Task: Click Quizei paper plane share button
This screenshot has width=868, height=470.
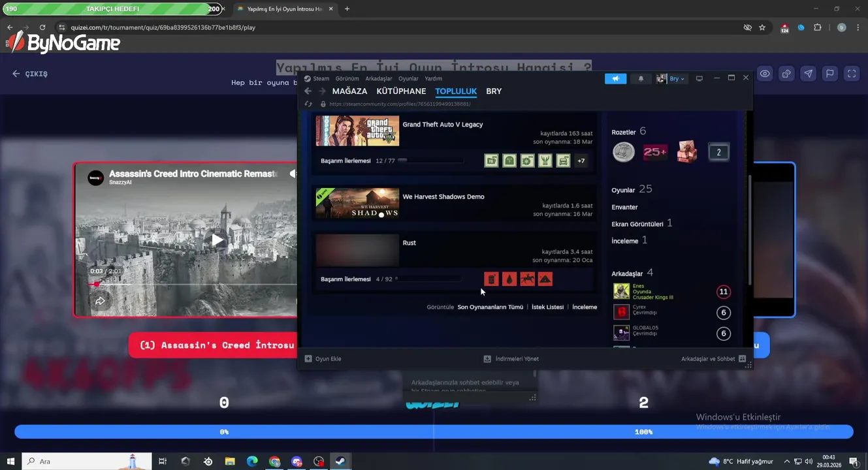Action: 808,74
